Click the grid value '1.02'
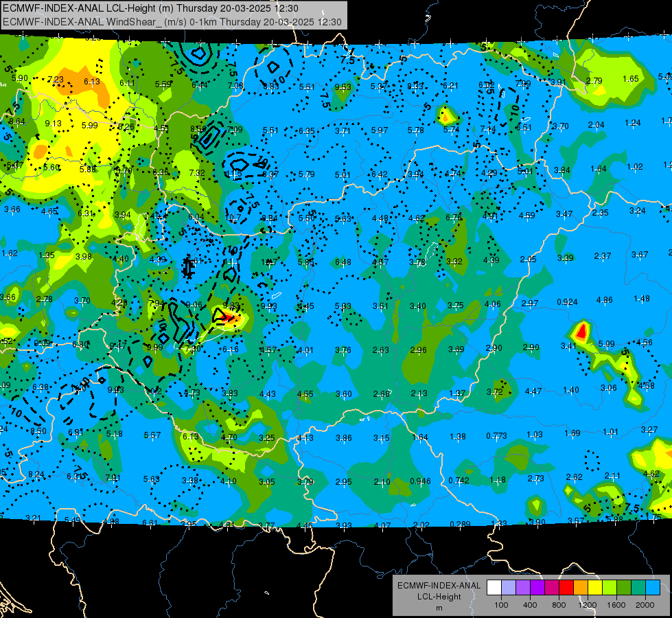672x618 pixels. 635,167
